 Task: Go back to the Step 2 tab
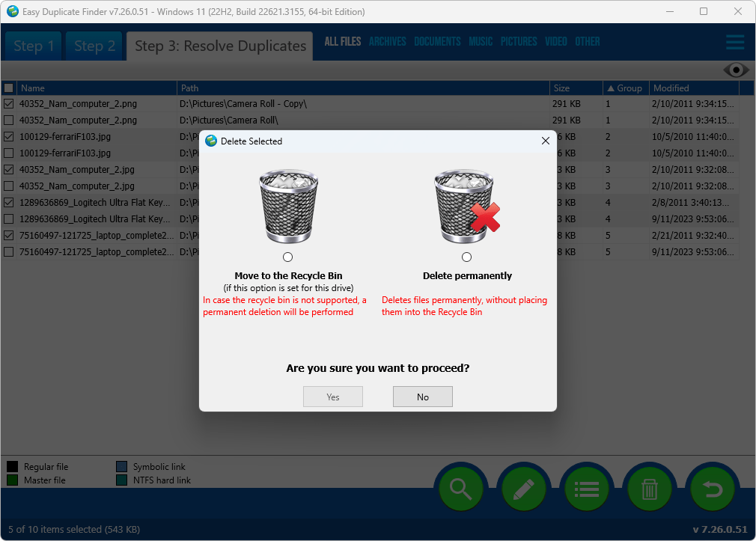click(94, 46)
